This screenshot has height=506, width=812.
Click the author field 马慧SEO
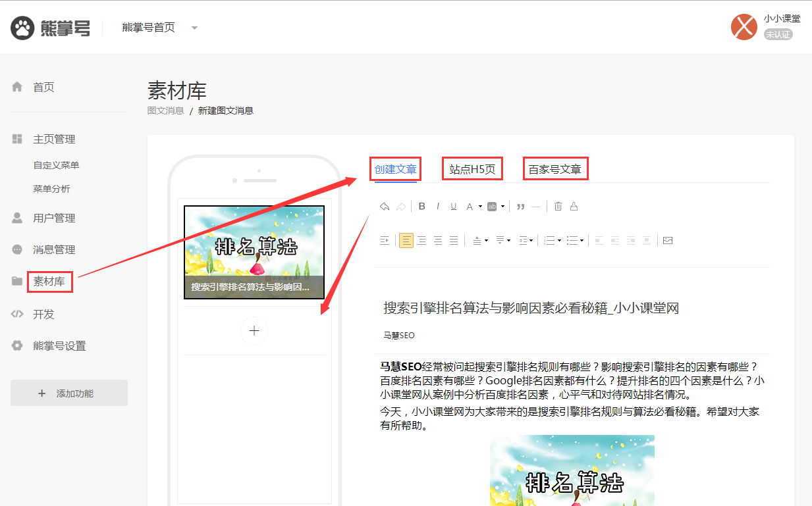click(399, 335)
